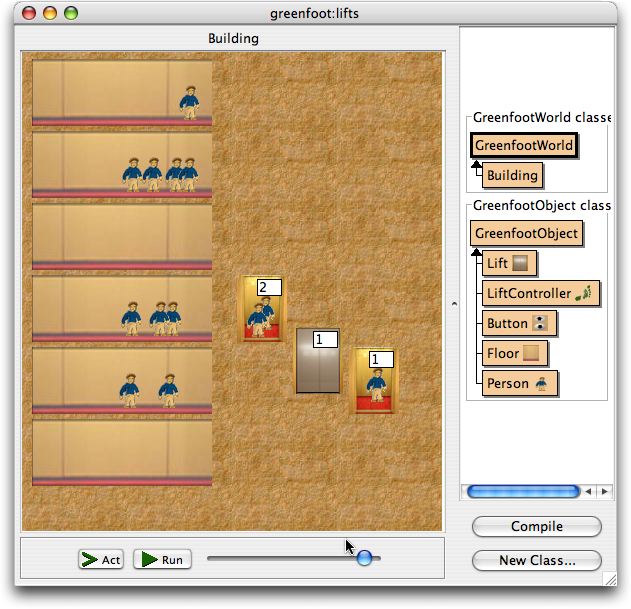Viewport: 631px width, 609px height.
Task: Click the empty third floor
Action: tap(122, 237)
